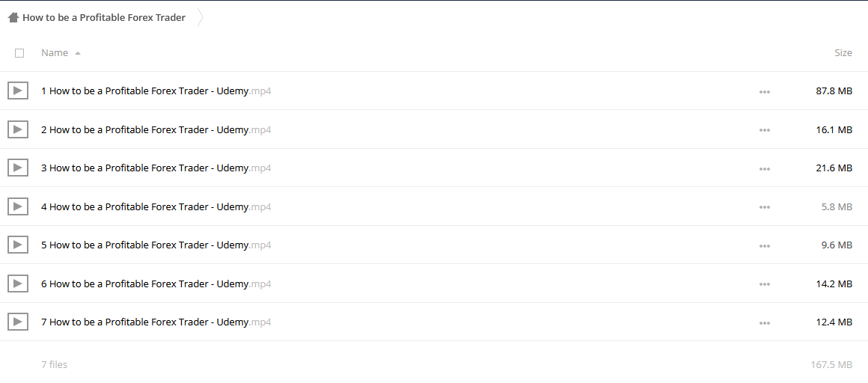Sort files by the Name column header
Image resolution: width=868 pixels, height=383 pixels.
[55, 52]
